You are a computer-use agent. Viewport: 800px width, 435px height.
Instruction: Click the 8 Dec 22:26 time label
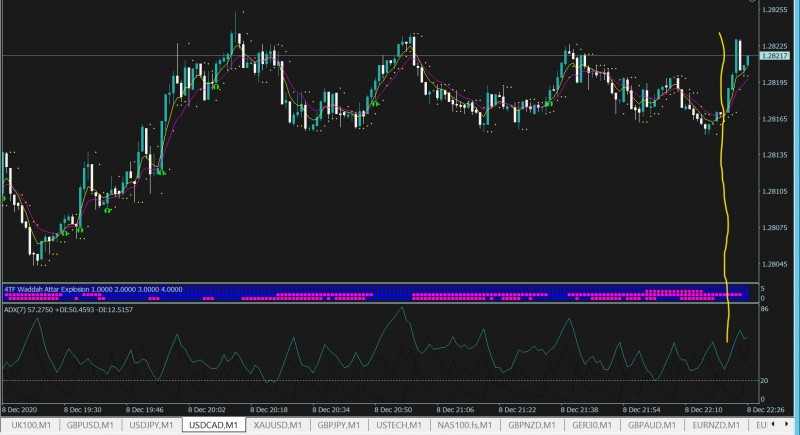(x=766, y=410)
